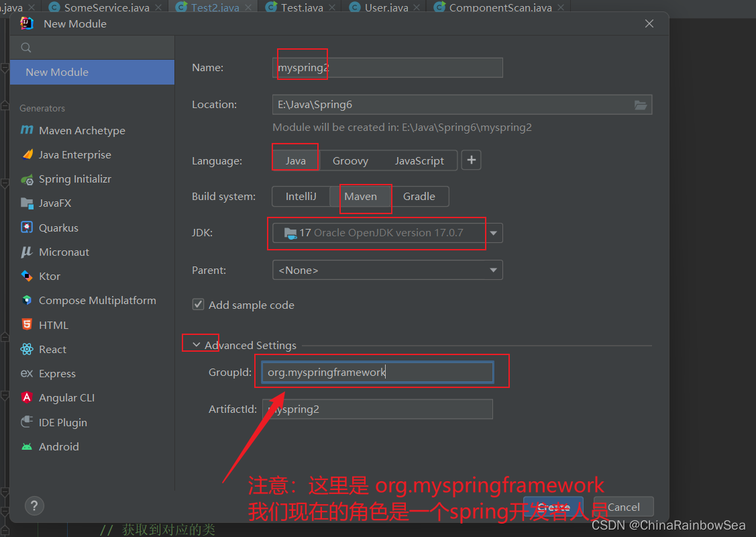Click the React atom icon

click(27, 349)
